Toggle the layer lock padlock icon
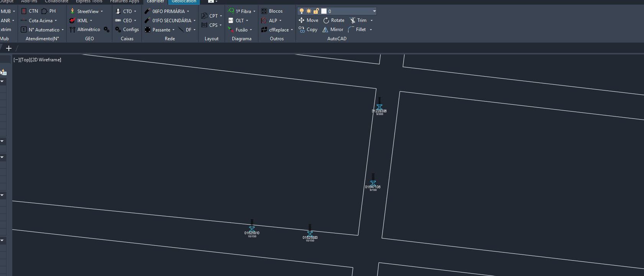Screen dimensions: 644x276 click(316, 11)
